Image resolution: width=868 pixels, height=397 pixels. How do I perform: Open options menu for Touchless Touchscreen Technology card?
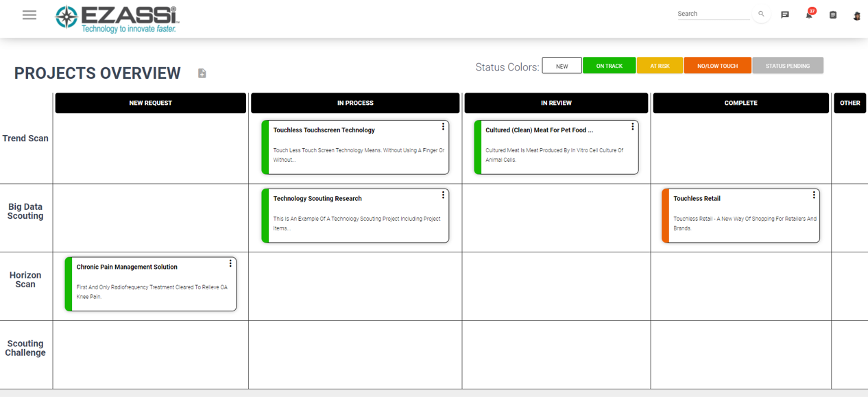[x=443, y=127]
